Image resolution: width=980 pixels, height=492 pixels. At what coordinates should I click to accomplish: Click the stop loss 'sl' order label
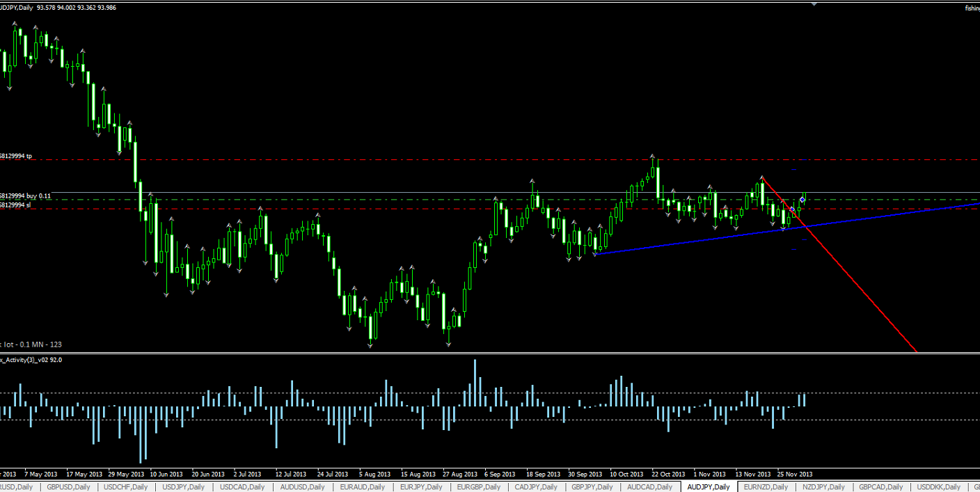[15, 205]
